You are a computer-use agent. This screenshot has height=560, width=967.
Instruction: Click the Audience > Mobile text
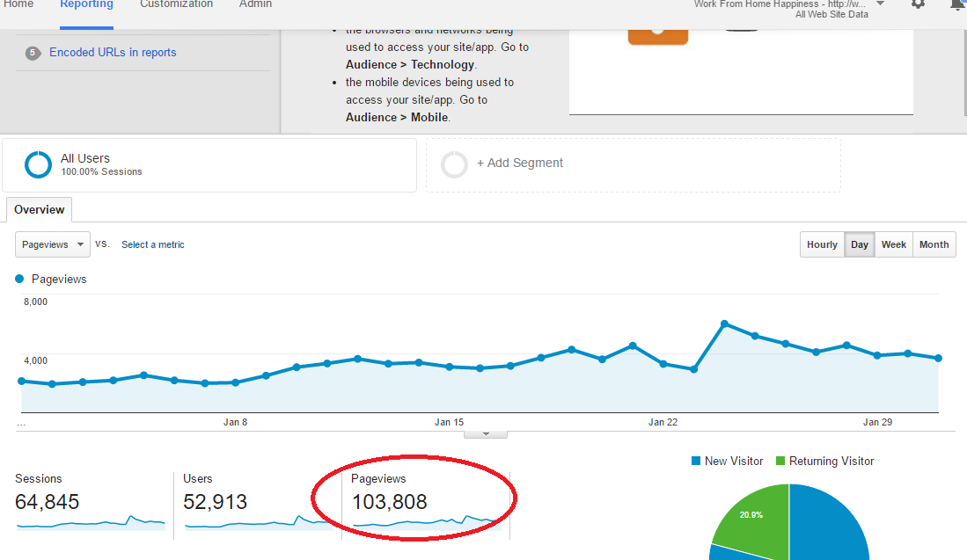tap(397, 117)
